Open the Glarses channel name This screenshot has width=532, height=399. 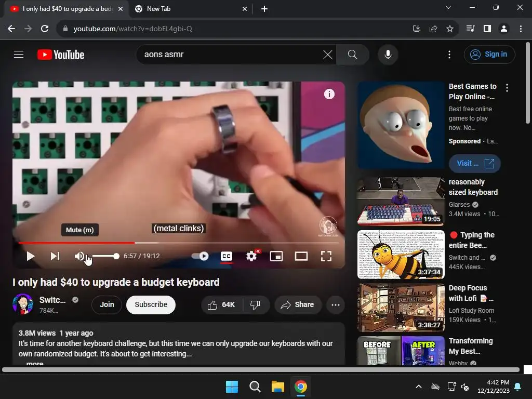(459, 205)
